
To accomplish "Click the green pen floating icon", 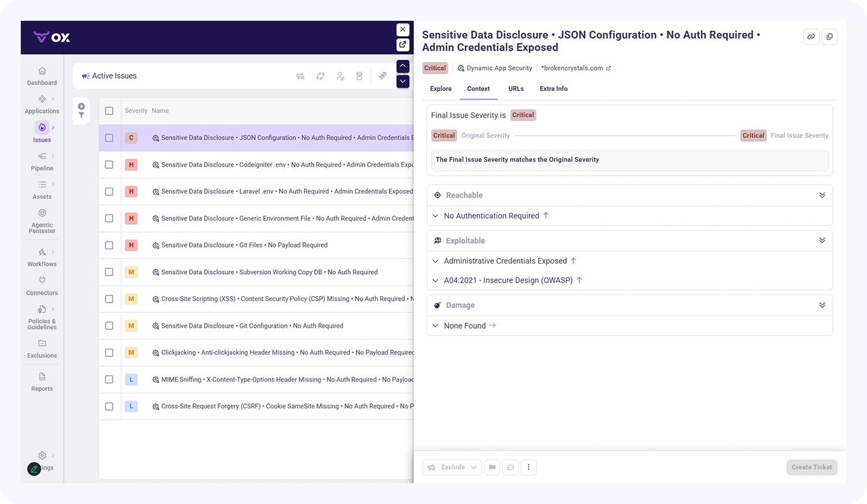I will [34, 469].
